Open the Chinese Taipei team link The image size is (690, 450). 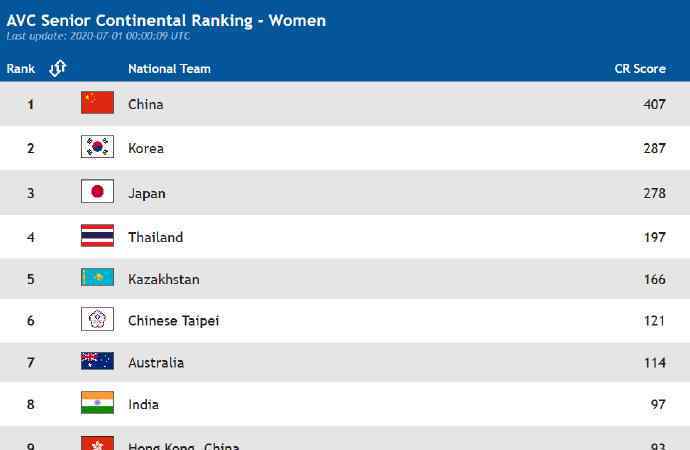click(x=174, y=321)
